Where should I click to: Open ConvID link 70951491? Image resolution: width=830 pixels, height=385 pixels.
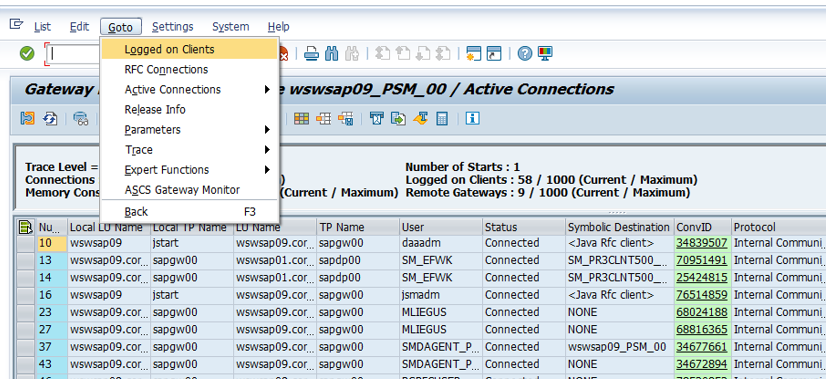(702, 261)
